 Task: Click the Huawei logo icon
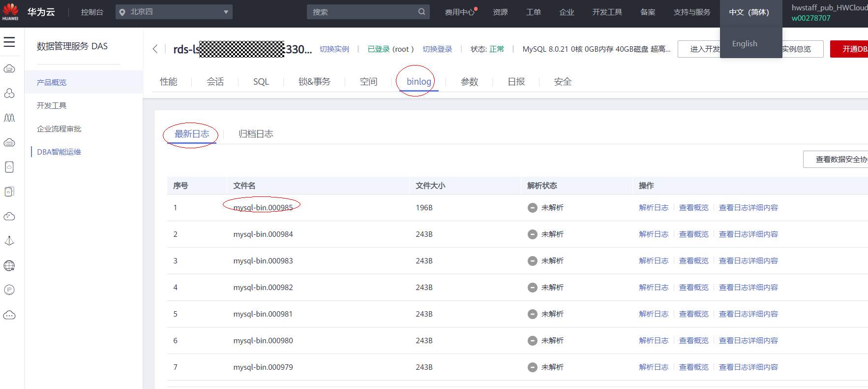(x=10, y=11)
